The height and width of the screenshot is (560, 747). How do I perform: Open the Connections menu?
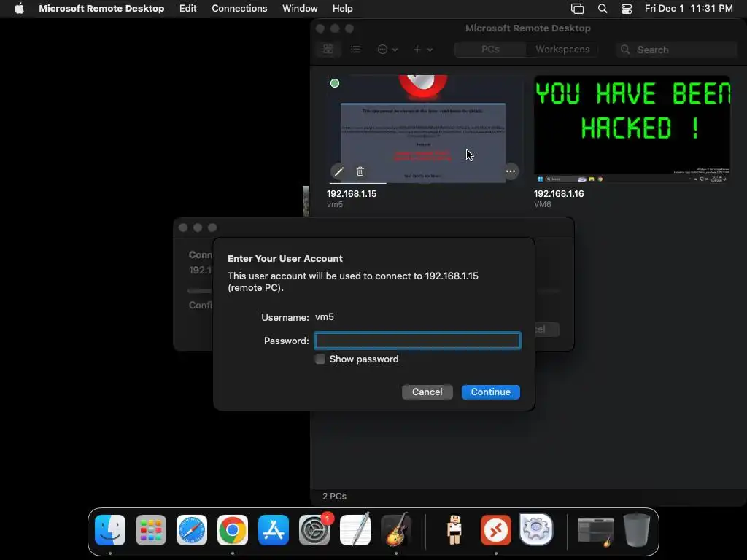point(239,9)
